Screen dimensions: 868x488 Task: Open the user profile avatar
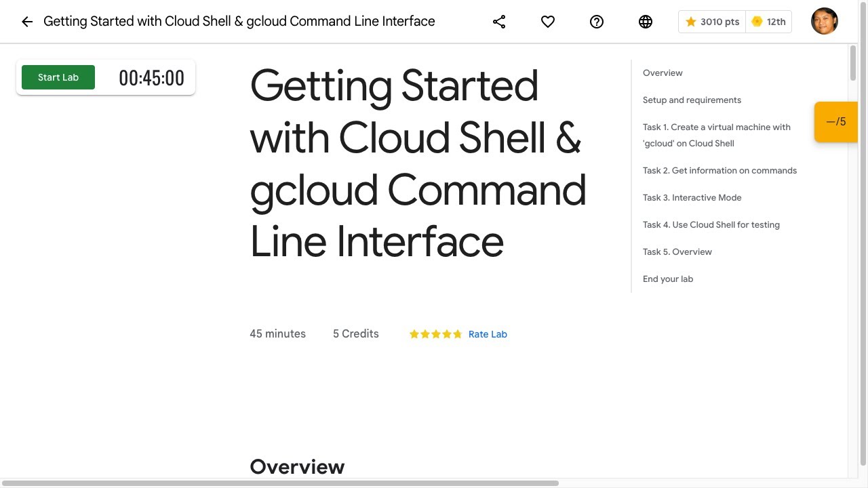point(825,22)
